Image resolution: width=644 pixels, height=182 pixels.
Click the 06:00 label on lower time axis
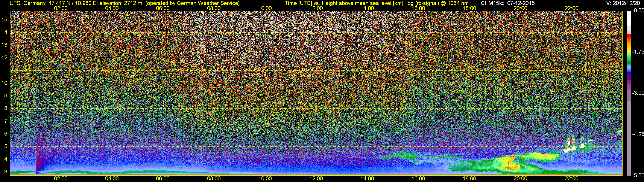(163, 179)
